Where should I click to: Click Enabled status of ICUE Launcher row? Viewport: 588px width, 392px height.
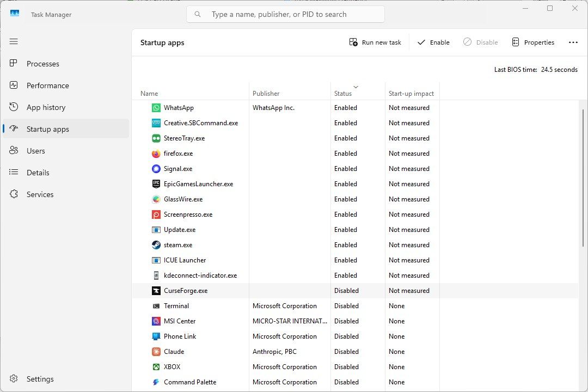[x=345, y=260]
